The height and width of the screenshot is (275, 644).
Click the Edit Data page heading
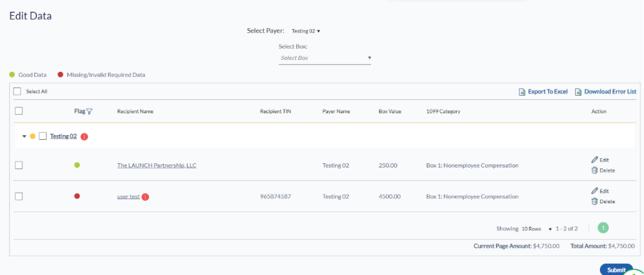click(31, 16)
